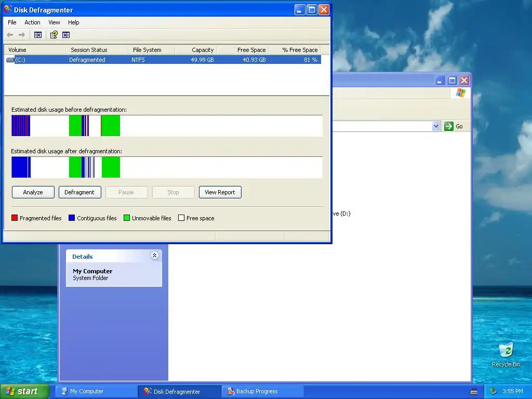This screenshot has width=532, height=399.
Task: Click the Forward arrow in Disk Defragmenter toolbar
Action: coord(22,35)
